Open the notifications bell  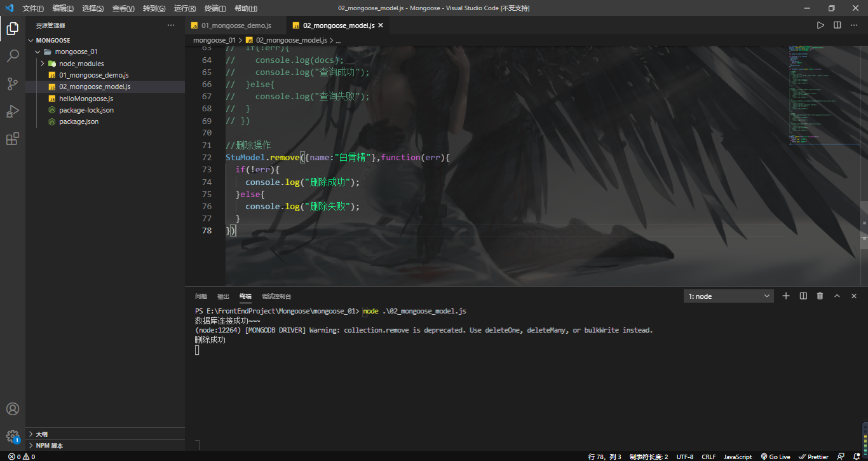857,457
